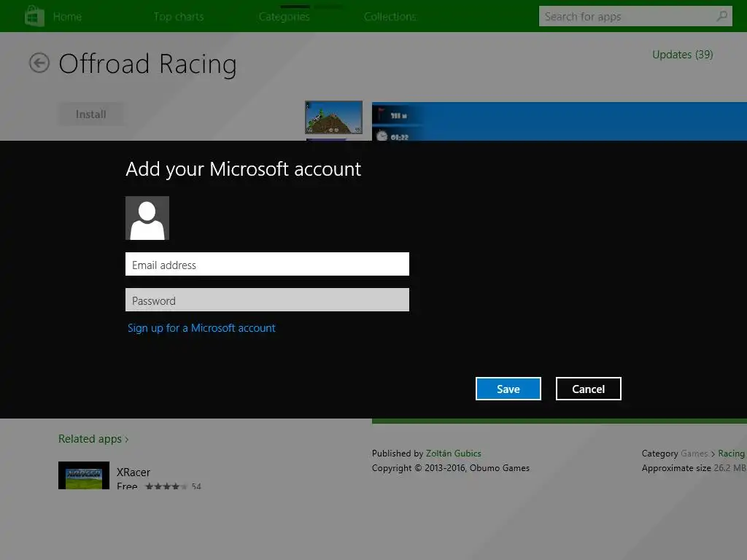Click the Cancel button
This screenshot has height=560, width=747.
[589, 389]
